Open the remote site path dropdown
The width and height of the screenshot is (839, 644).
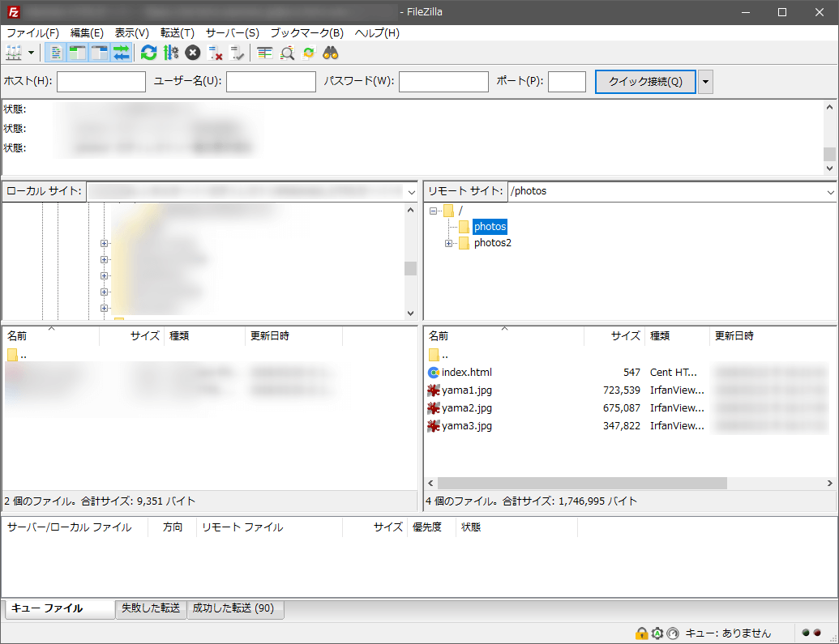pos(830,192)
